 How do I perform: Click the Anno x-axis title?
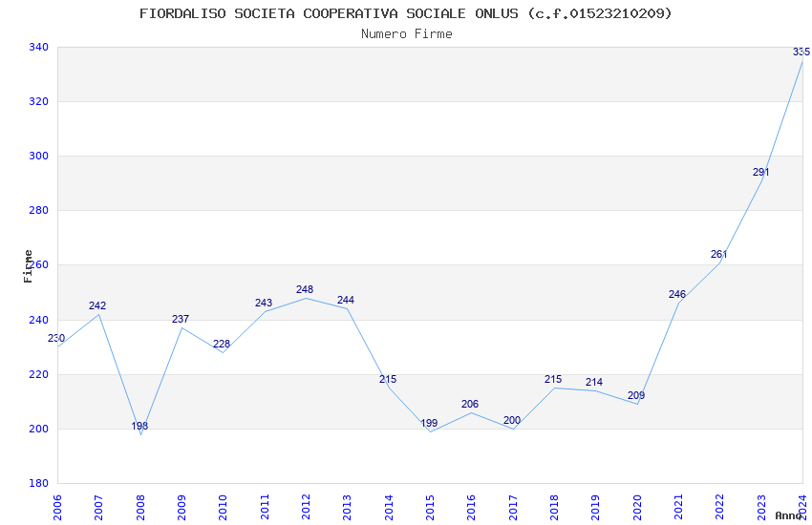point(787,515)
